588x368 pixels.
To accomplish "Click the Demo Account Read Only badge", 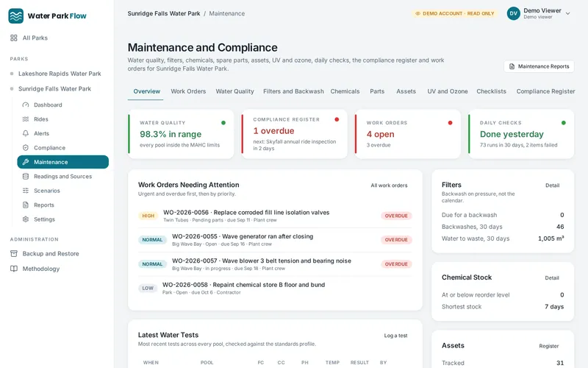I will [x=454, y=13].
